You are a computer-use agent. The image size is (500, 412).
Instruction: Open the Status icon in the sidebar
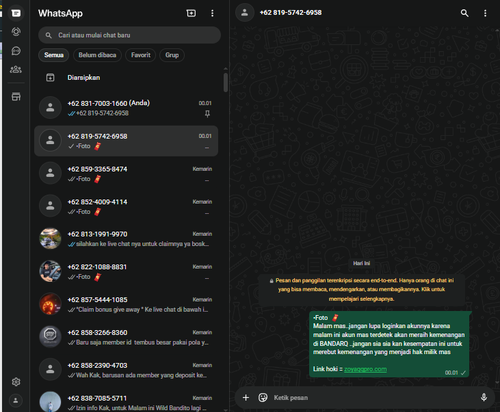pos(16,32)
